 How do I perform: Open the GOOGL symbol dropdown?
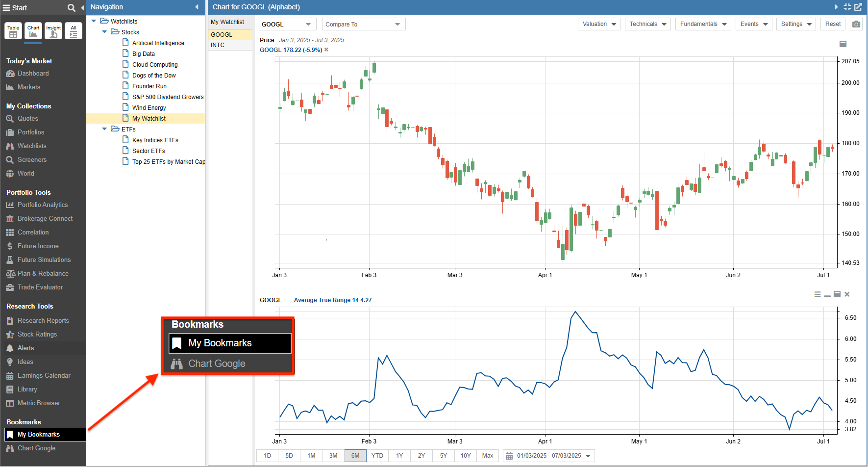click(287, 24)
